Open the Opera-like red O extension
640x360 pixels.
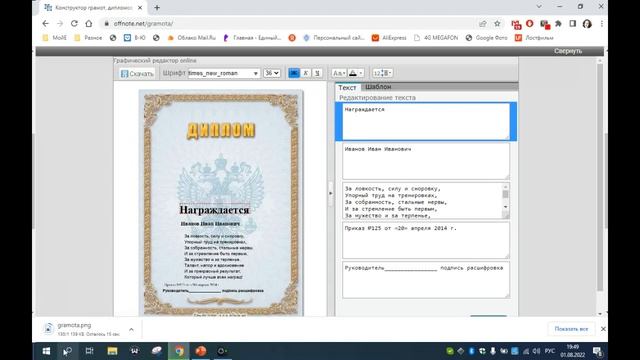pyautogui.click(x=530, y=24)
